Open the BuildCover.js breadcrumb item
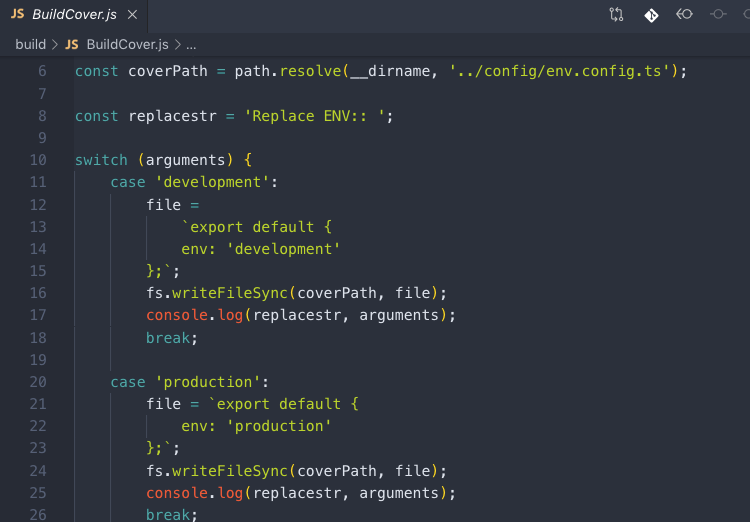750x522 pixels. (x=127, y=44)
